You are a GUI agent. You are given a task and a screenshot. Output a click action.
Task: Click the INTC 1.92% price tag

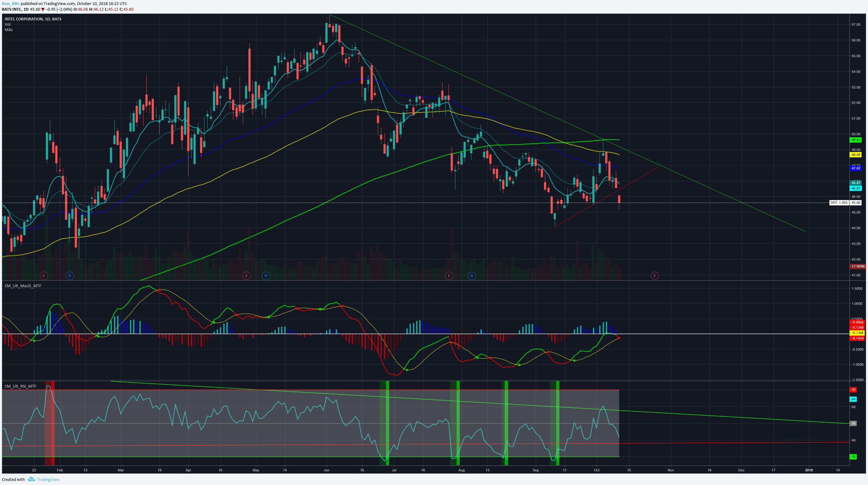click(839, 203)
